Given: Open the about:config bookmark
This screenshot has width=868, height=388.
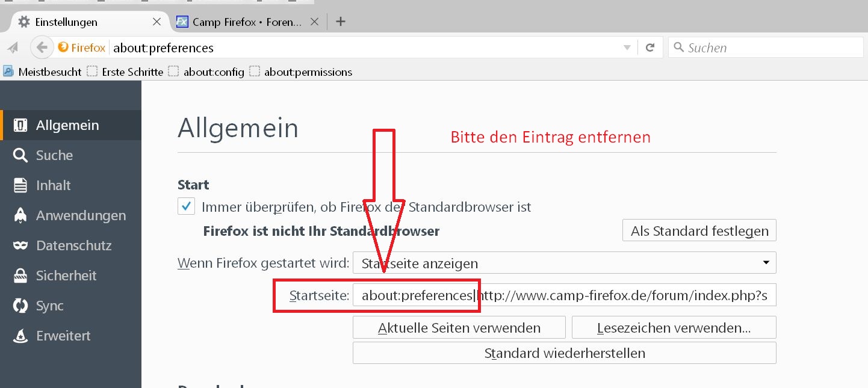Looking at the screenshot, I should coord(206,72).
